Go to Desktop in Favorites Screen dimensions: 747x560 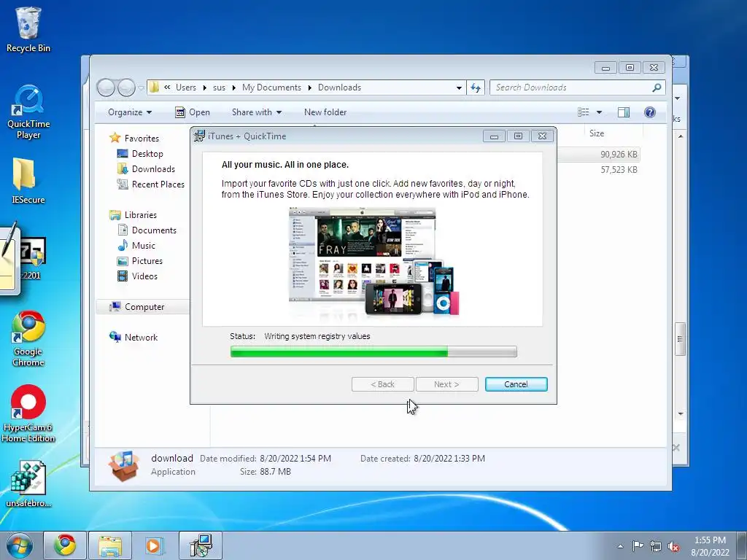click(147, 154)
